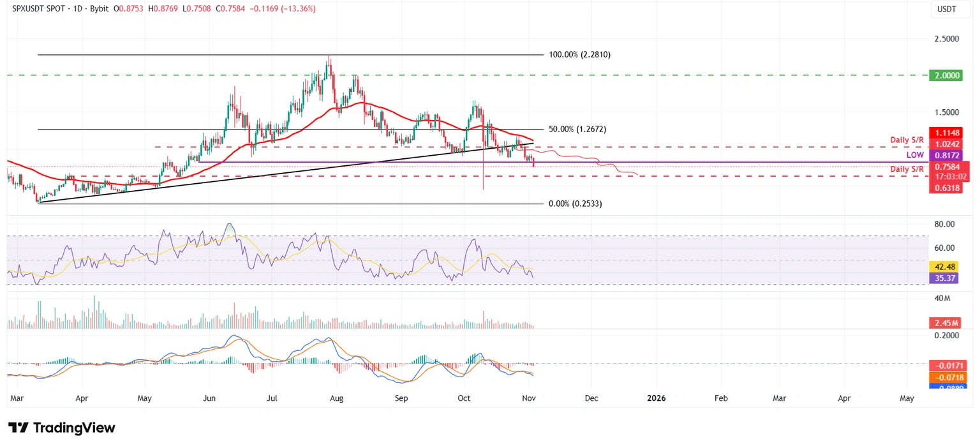
Task: Select the 100.00% (2.2810) Fibonacci label
Action: click(x=579, y=54)
